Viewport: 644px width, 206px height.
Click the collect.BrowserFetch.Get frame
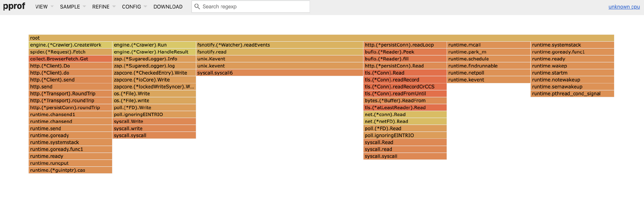coord(70,59)
